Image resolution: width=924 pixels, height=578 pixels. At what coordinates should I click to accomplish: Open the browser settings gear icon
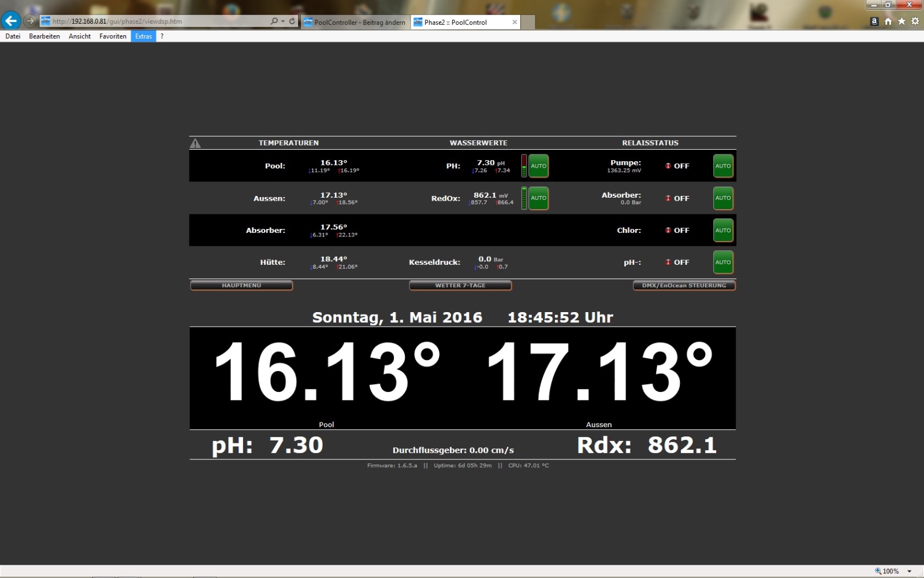click(915, 21)
